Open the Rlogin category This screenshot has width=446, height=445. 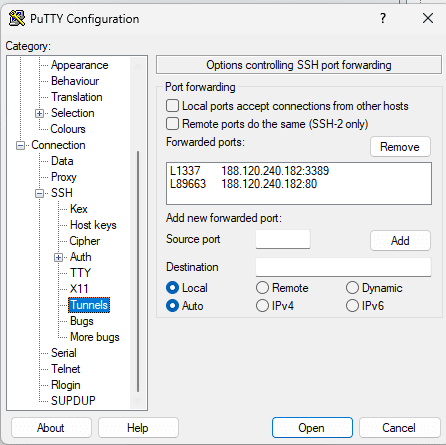pyautogui.click(x=66, y=385)
